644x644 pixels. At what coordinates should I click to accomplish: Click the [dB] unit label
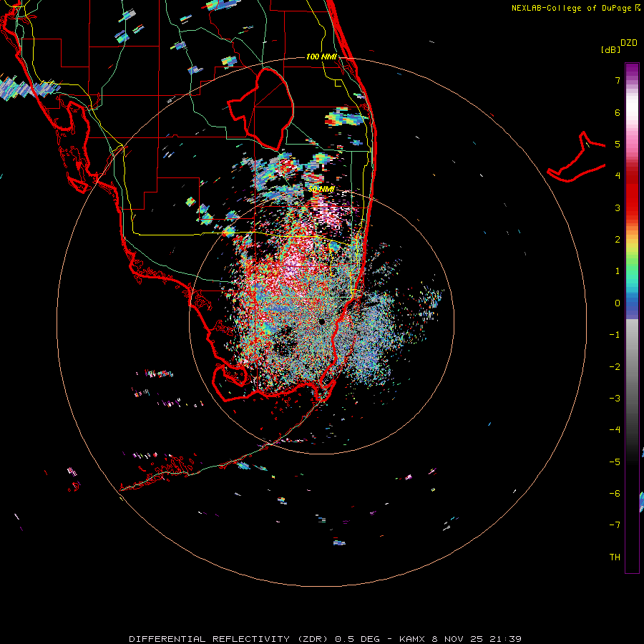(610, 49)
